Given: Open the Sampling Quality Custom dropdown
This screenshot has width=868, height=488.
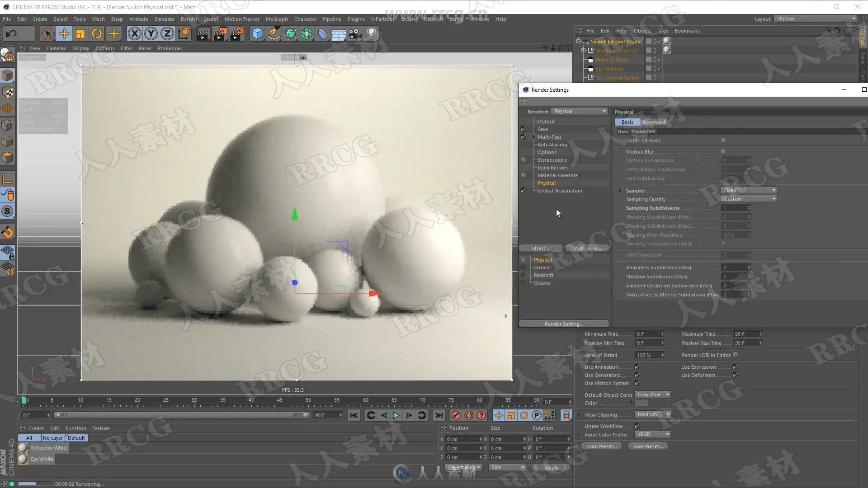Looking at the screenshot, I should click(x=749, y=199).
